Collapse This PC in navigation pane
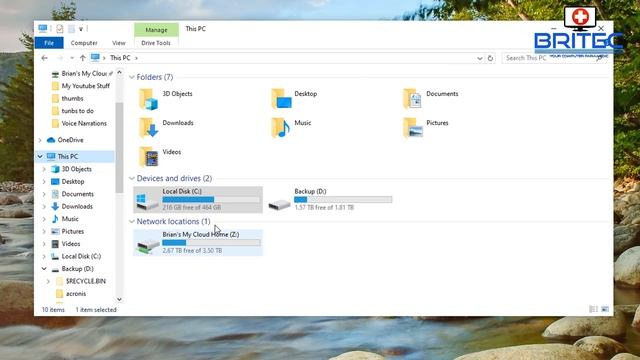Viewport: 640px width, 360px height. [40, 156]
